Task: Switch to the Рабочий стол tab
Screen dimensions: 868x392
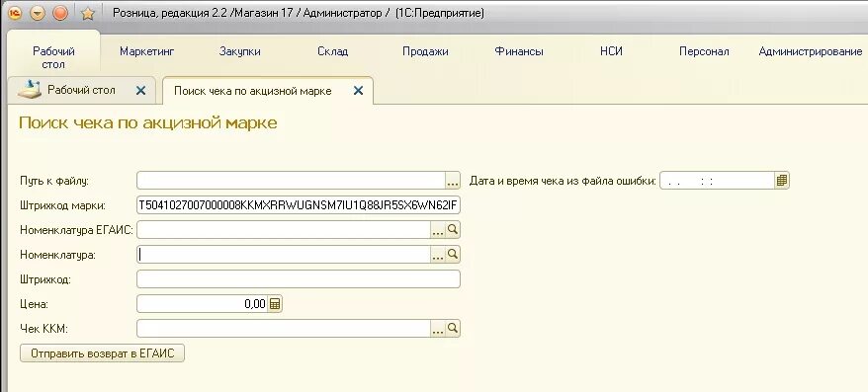Action: [x=81, y=90]
